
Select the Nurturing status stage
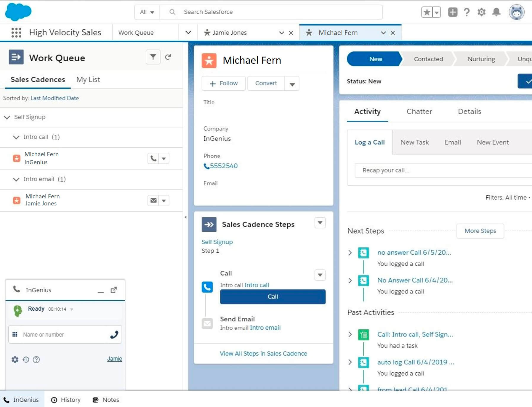(481, 59)
